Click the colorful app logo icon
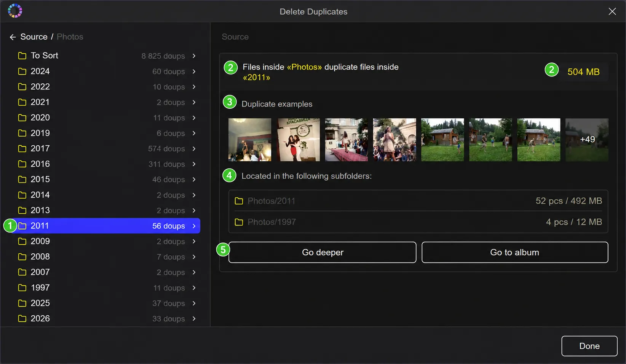 15,11
